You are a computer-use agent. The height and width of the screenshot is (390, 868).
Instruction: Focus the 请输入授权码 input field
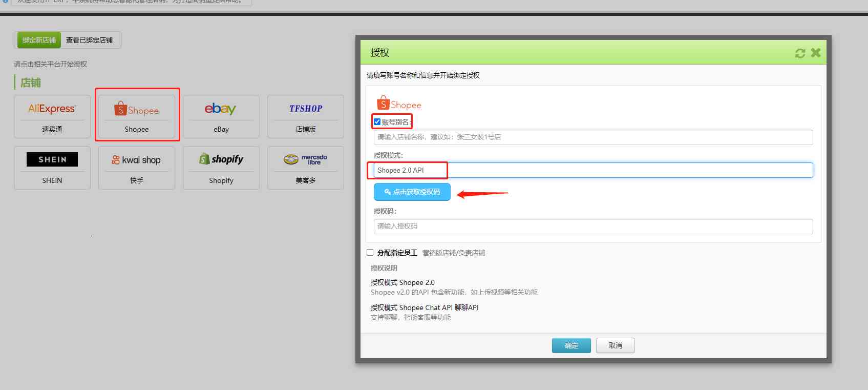593,226
